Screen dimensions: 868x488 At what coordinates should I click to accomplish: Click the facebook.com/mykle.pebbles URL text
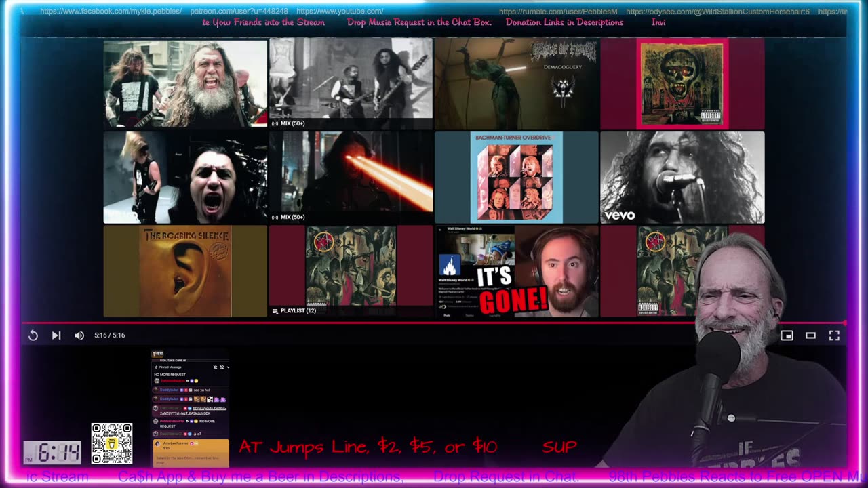tap(111, 12)
